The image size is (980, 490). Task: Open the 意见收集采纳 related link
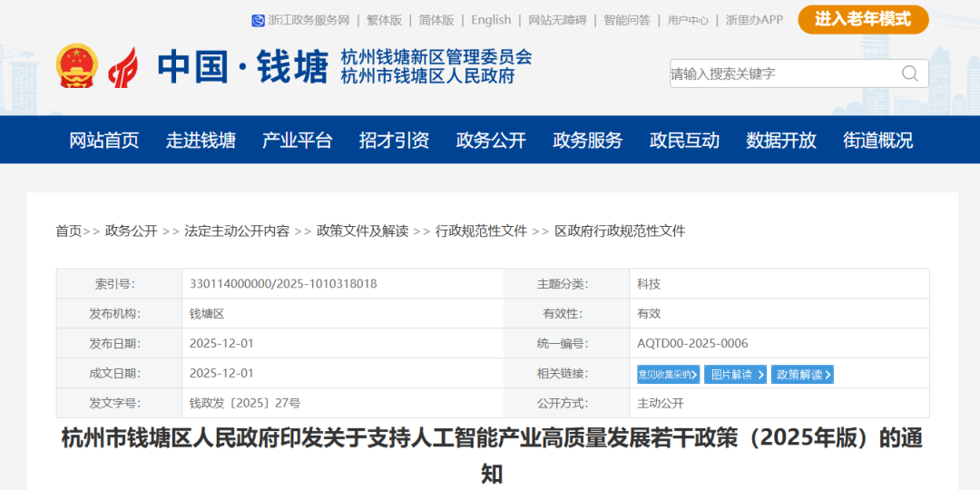[x=668, y=374]
